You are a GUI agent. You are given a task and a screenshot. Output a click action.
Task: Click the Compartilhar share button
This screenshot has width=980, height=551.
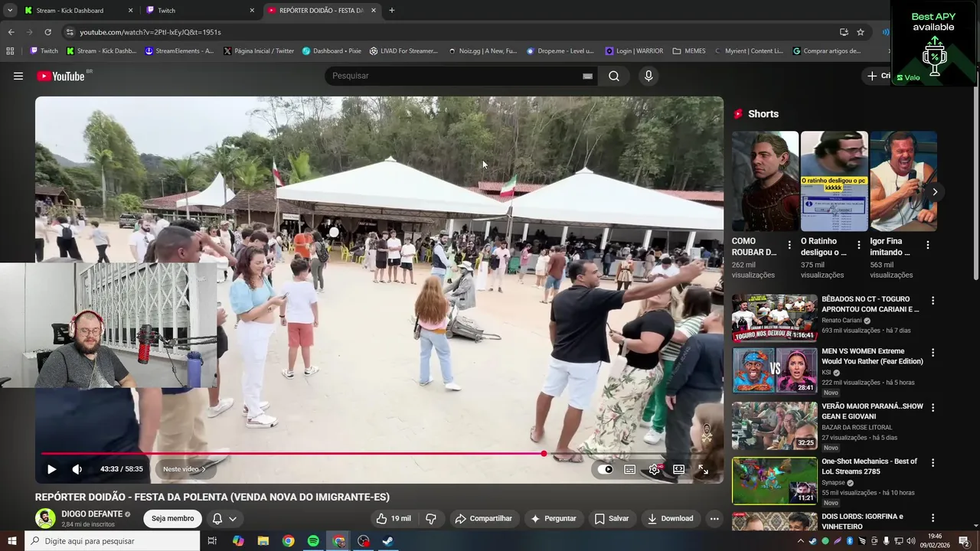click(483, 518)
